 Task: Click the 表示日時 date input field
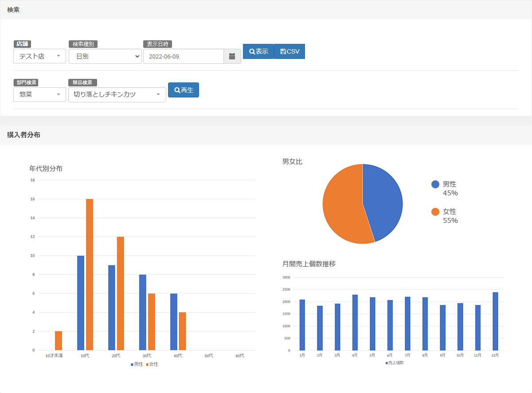coord(183,56)
